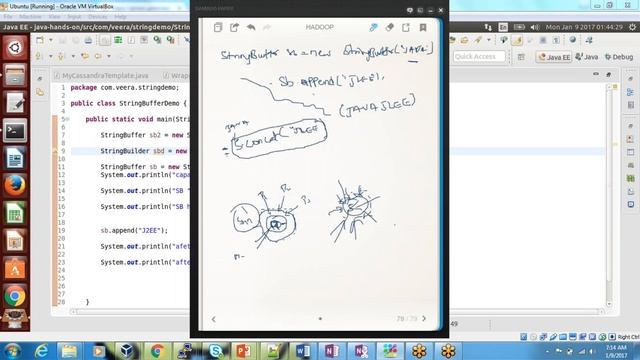
Task: Open the Ubuntu clock date indicator
Action: pos(584,27)
